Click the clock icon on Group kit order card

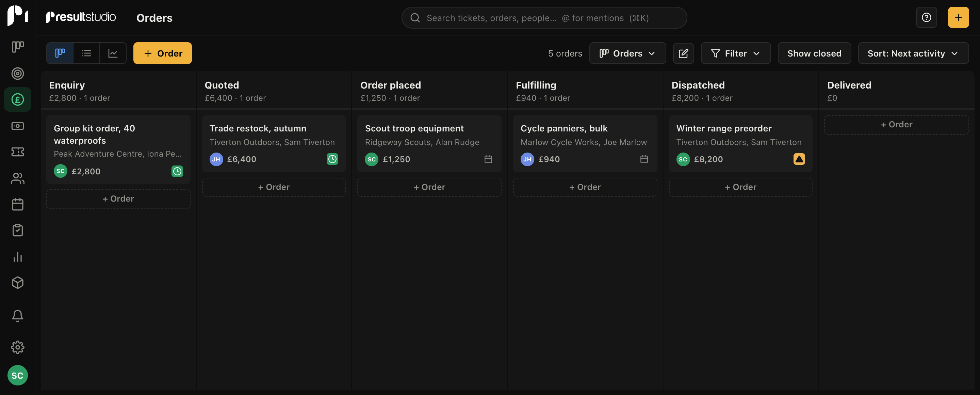(x=177, y=171)
